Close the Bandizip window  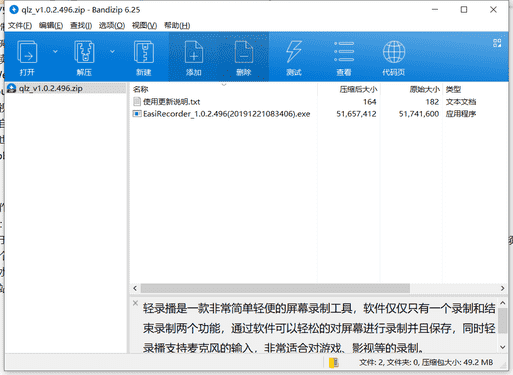[493, 10]
